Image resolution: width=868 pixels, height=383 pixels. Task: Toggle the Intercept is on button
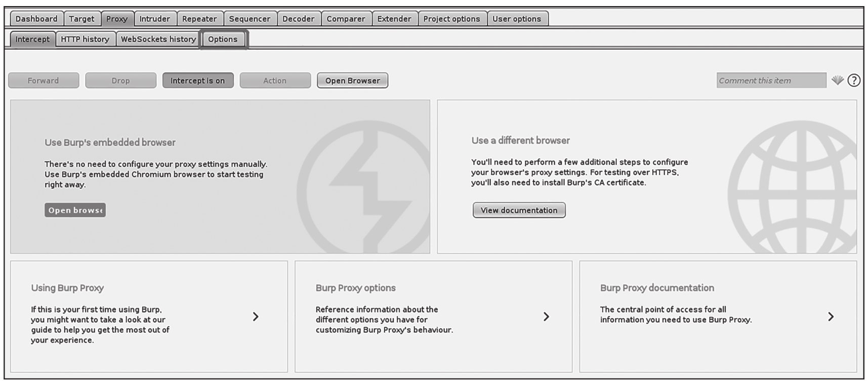(x=197, y=81)
